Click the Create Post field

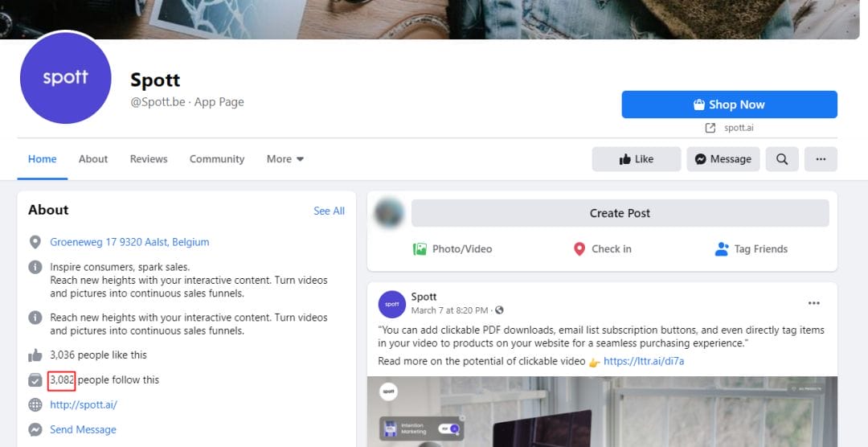point(620,213)
